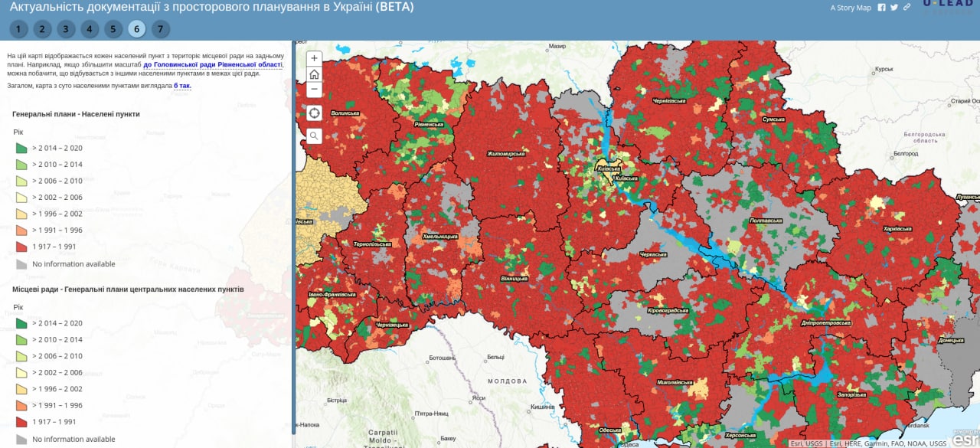This screenshot has width=980, height=448.
Task: Click the Дніпропетровська region label
Action: click(825, 323)
